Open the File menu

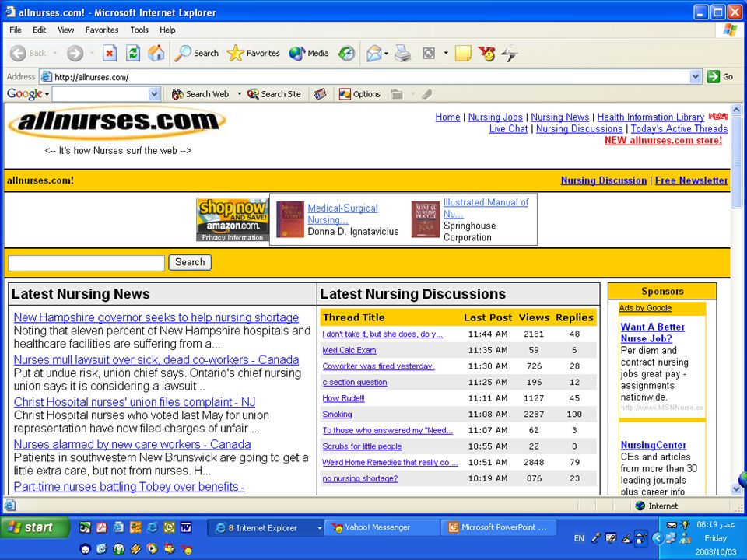click(x=16, y=30)
